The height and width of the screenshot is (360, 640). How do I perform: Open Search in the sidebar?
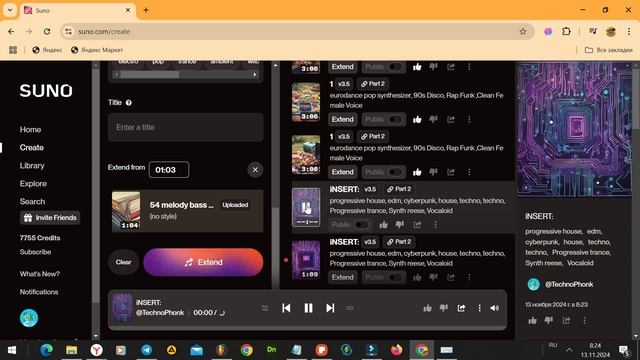(x=32, y=201)
